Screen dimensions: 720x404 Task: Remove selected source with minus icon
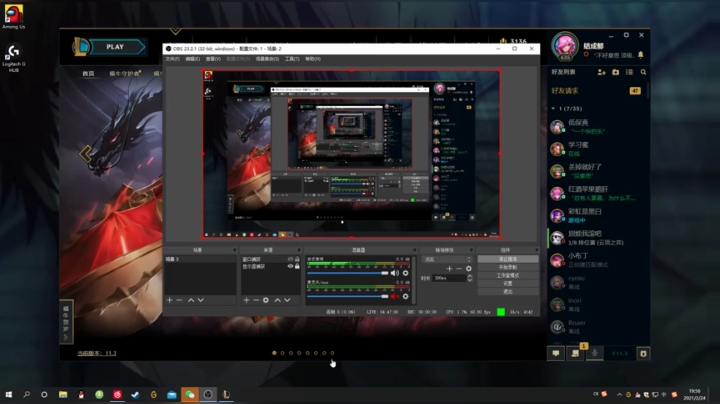(256, 300)
